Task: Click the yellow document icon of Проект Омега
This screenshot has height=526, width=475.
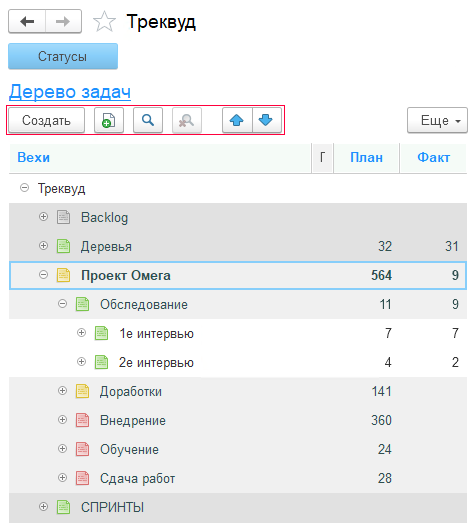Action: click(63, 275)
